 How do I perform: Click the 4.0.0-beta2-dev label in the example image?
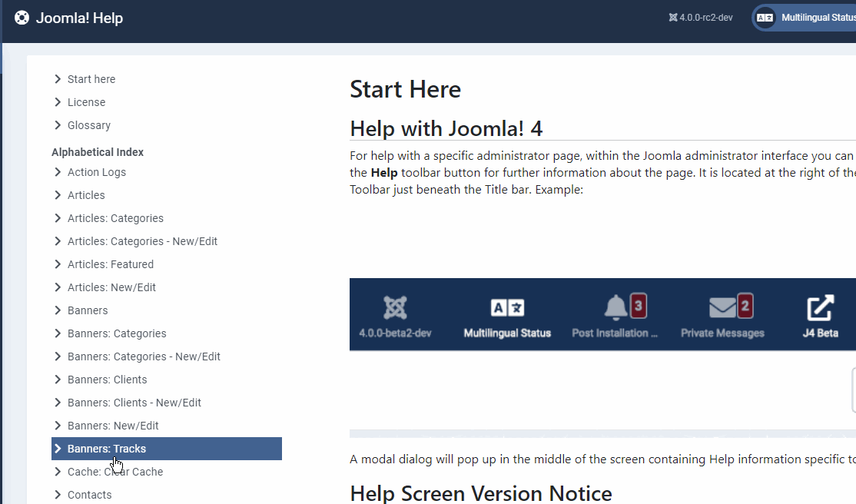pos(395,333)
